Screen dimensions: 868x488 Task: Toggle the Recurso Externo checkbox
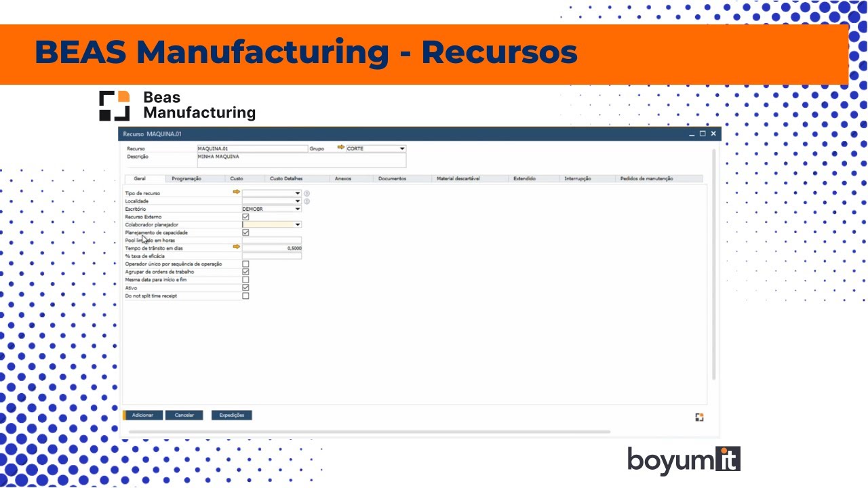tap(245, 217)
